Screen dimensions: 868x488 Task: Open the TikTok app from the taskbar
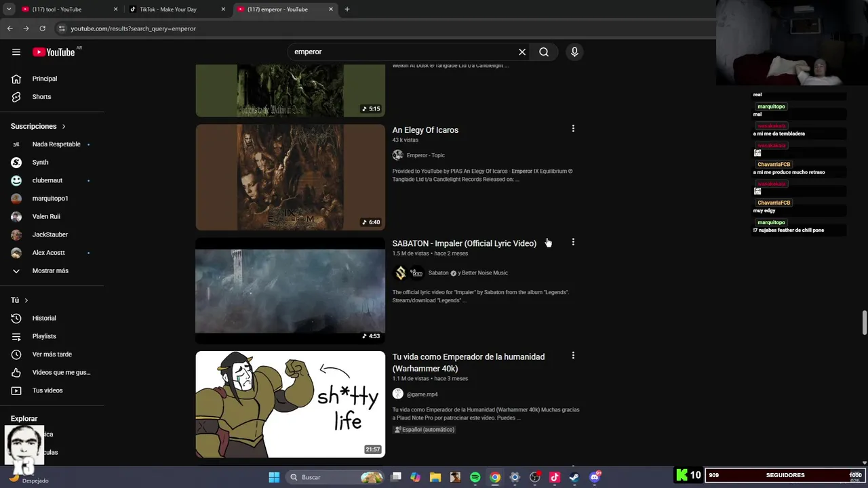coord(555,477)
